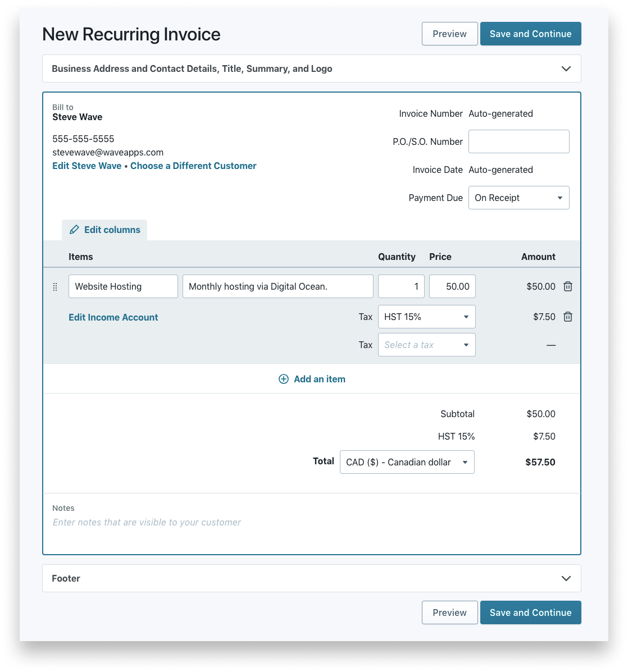Click the phone number 555-555-5555
The height and width of the screenshot is (672, 628).
point(83,139)
